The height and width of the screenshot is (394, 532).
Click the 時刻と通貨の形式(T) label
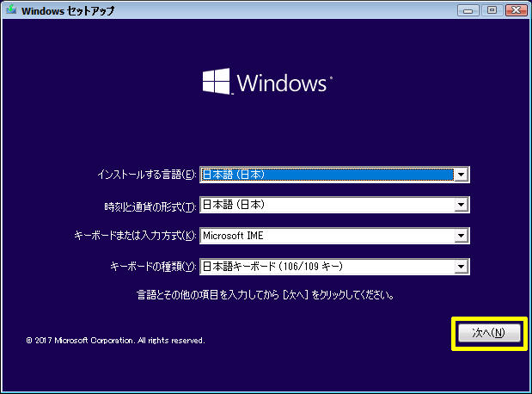click(x=150, y=206)
